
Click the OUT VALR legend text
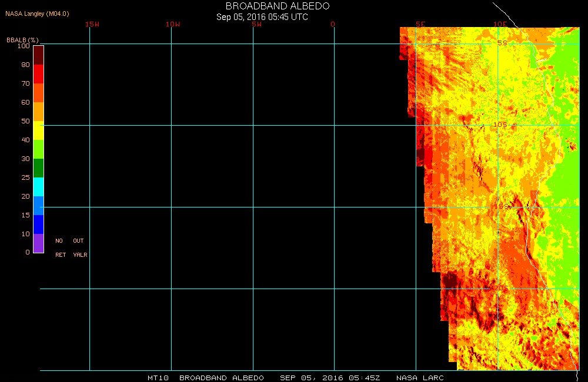pos(79,248)
